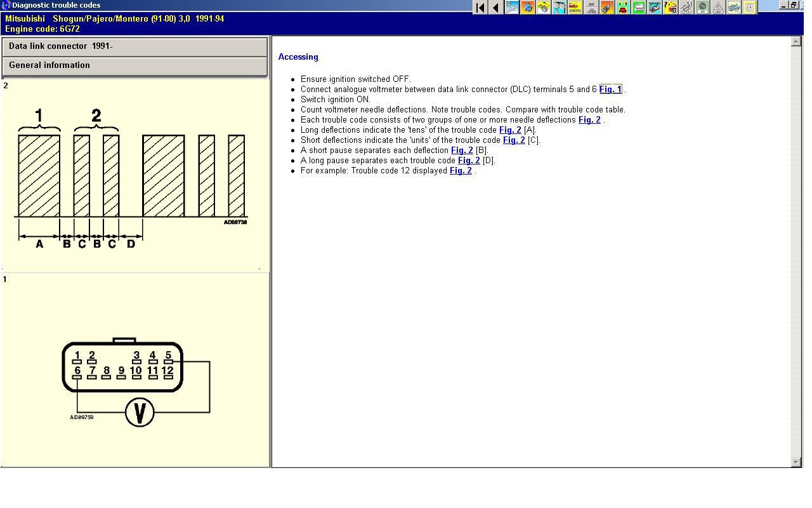The image size is (812, 508).
Task: Open Fig. 2 link after 'needle deflections'
Action: coord(589,120)
